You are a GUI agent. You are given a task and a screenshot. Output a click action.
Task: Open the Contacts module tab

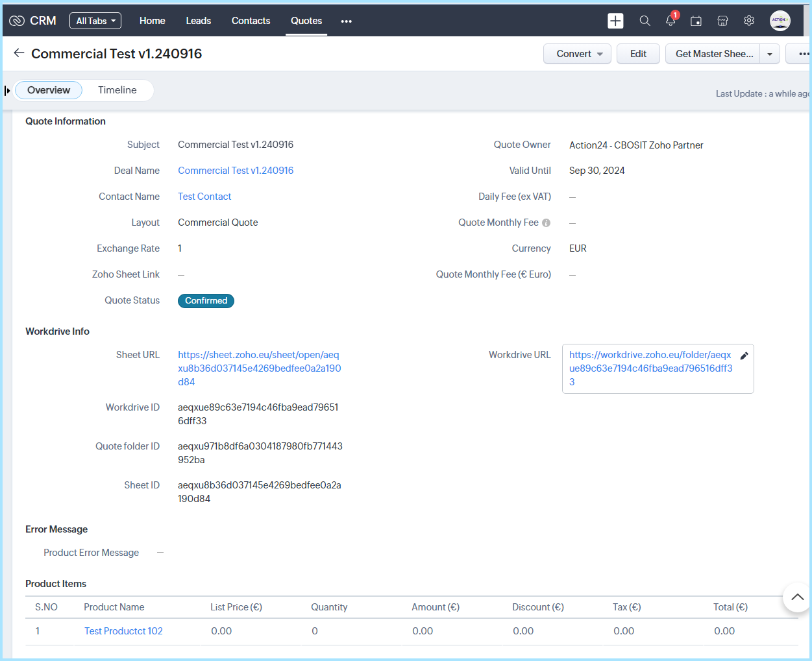point(251,21)
